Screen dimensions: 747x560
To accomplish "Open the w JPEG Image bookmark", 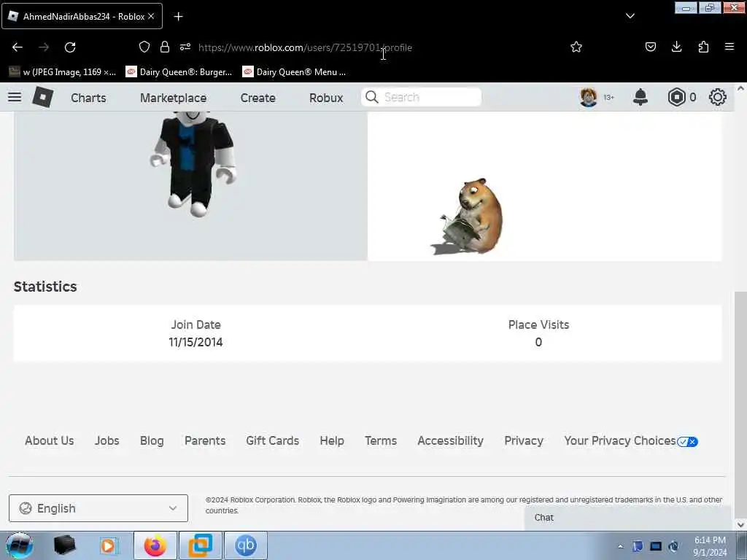I will click(63, 72).
